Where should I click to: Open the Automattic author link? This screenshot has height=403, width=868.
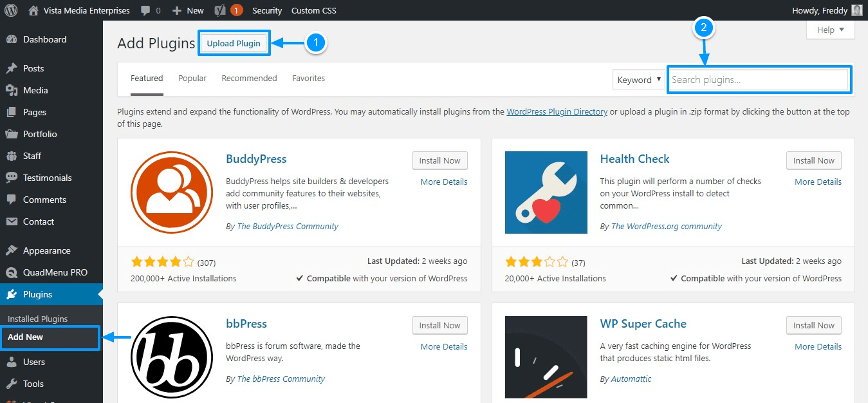pyautogui.click(x=631, y=379)
